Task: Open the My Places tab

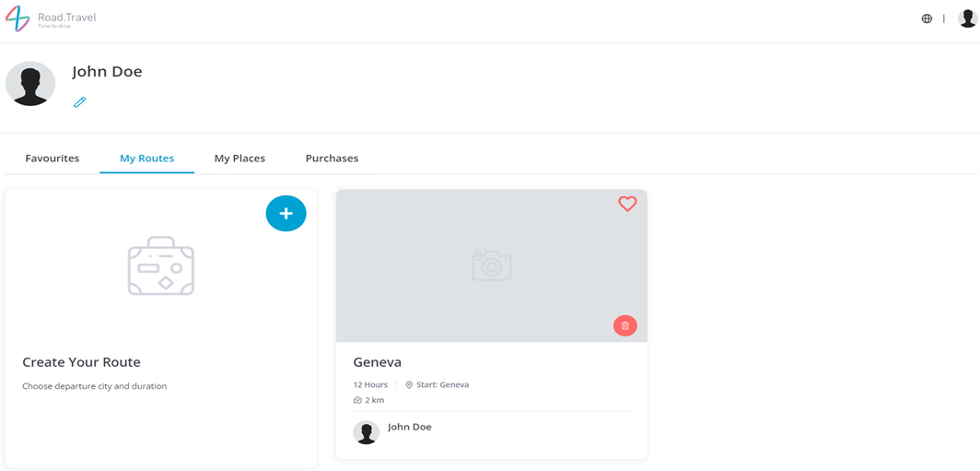Action: 240,159
